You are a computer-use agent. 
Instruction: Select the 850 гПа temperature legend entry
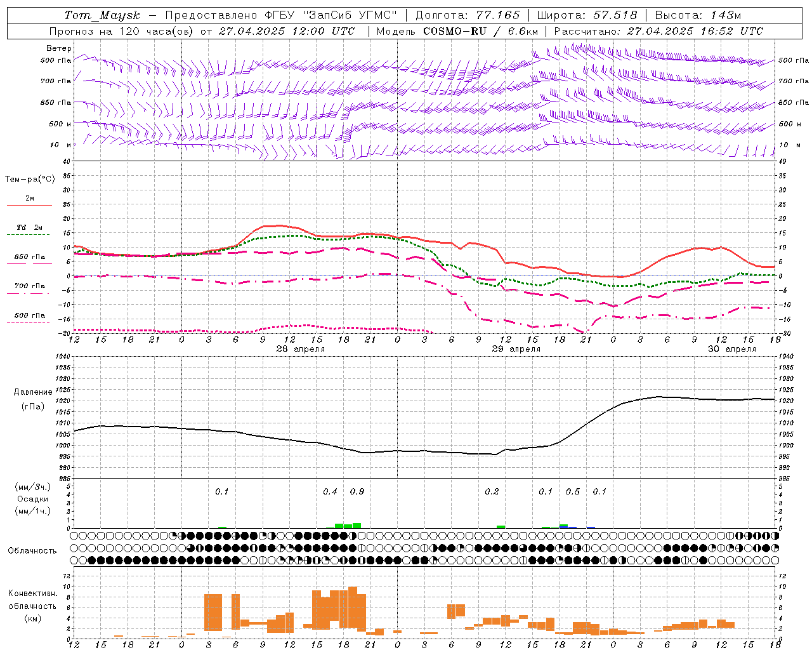(x=29, y=257)
